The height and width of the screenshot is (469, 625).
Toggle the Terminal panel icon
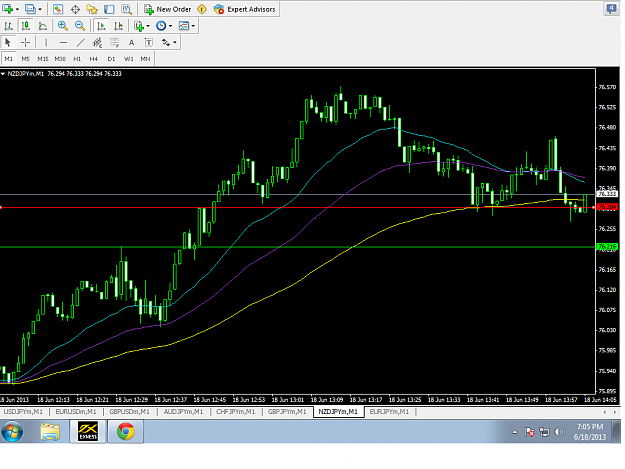coord(109,9)
